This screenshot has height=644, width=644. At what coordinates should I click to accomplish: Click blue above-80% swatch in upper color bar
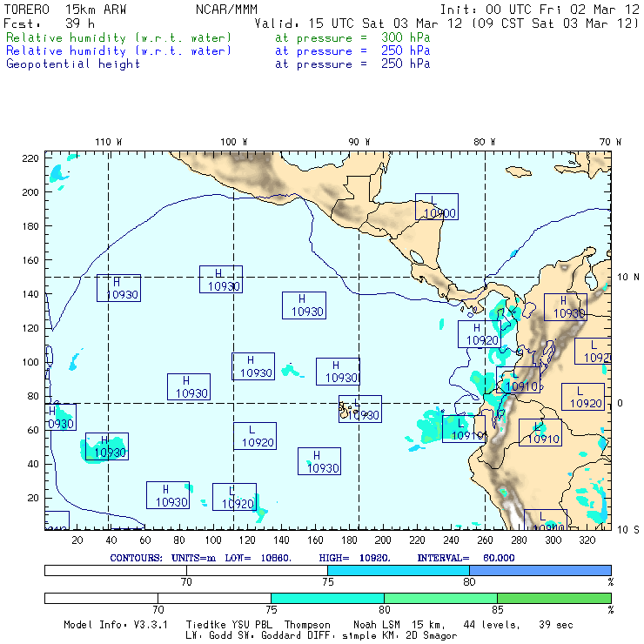(x=540, y=571)
